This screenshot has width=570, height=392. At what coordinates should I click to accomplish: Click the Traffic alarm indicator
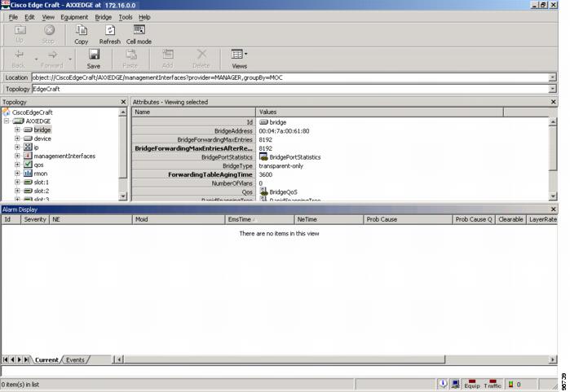(493, 384)
